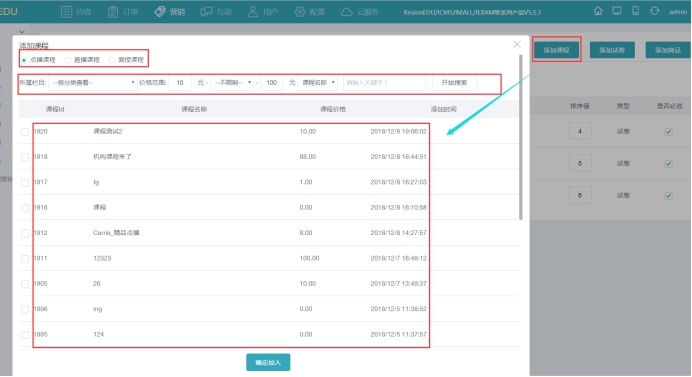
Task: Uncheck 是否必选 for the row with sort value 6
Action: [669, 196]
